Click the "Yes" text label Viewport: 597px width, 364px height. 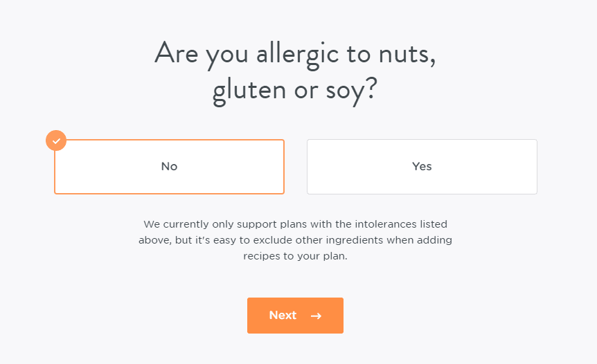coord(422,167)
